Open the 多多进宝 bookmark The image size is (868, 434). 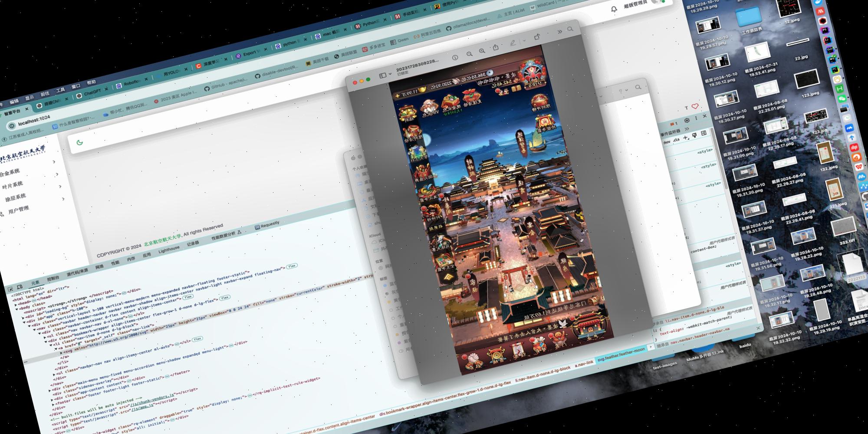pyautogui.click(x=373, y=47)
